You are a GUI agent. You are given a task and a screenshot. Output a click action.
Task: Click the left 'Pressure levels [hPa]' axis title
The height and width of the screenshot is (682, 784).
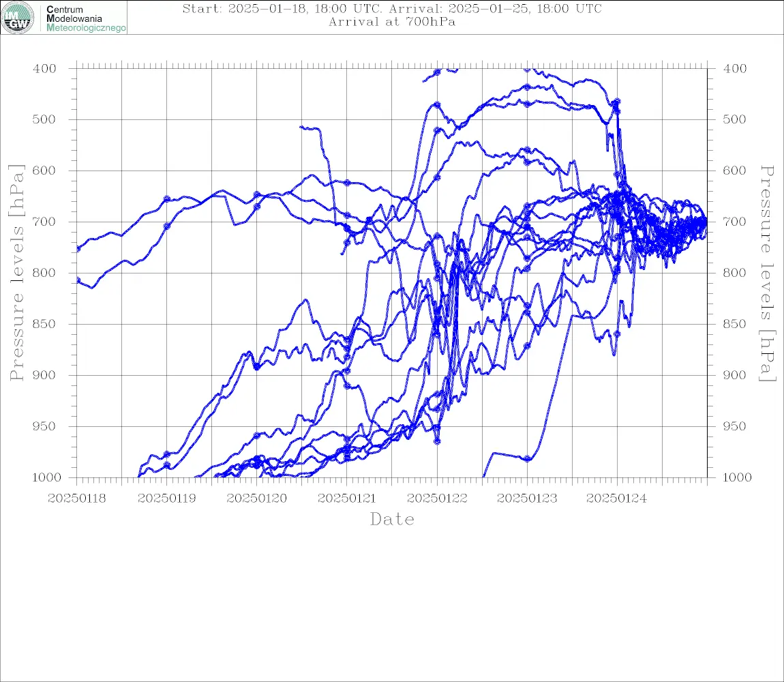pos(16,273)
